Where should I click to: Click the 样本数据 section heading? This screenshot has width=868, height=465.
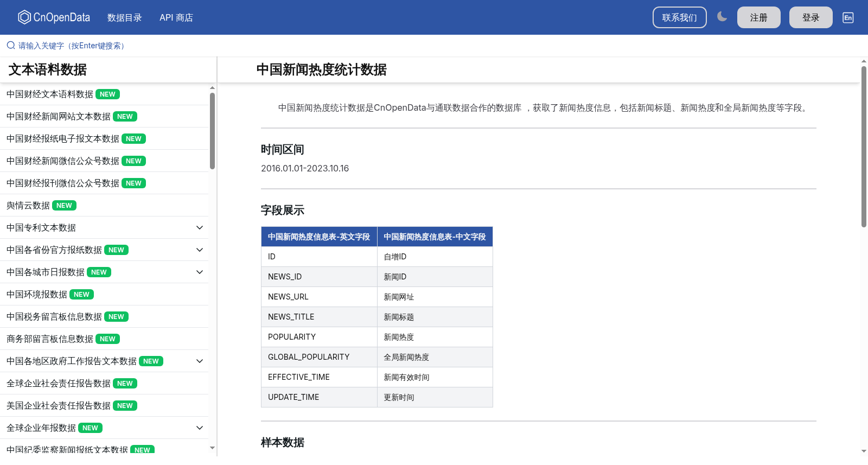pos(283,443)
